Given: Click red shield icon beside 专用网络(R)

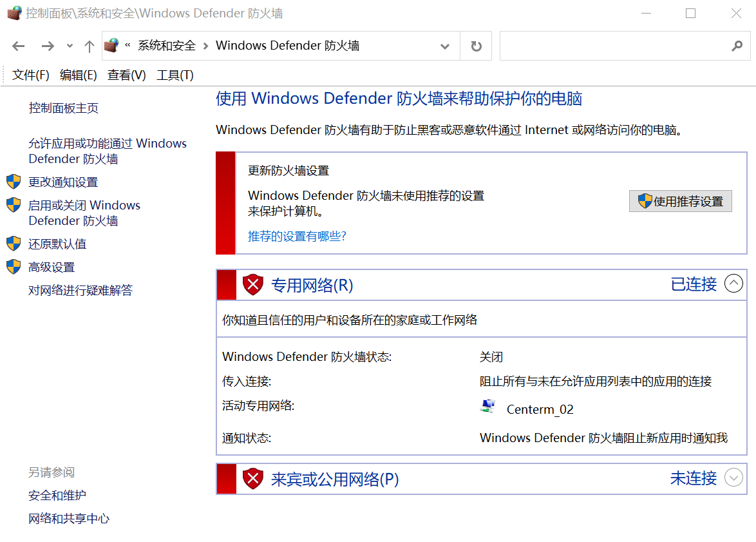Looking at the screenshot, I should point(252,285).
